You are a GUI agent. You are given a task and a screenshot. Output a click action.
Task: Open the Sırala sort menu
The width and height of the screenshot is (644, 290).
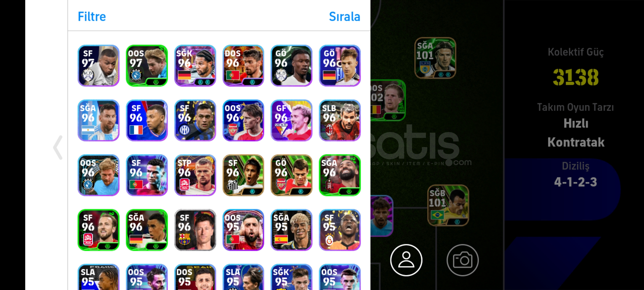(345, 16)
